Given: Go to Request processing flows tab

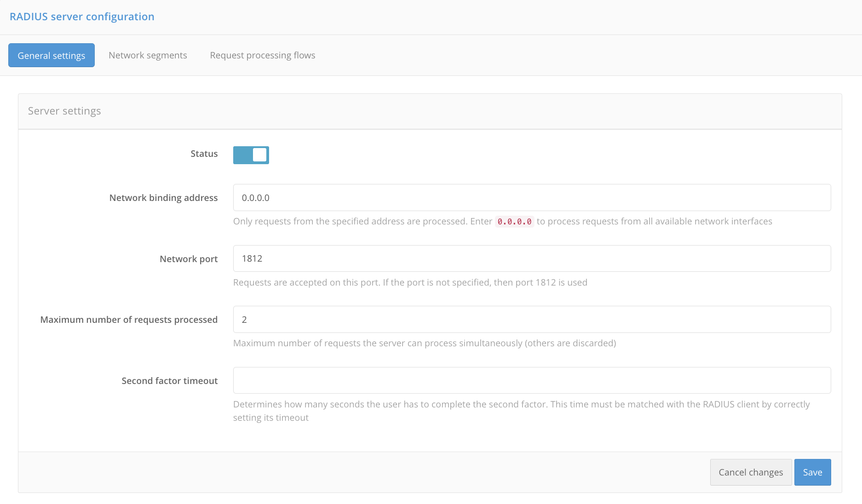Looking at the screenshot, I should (x=262, y=55).
